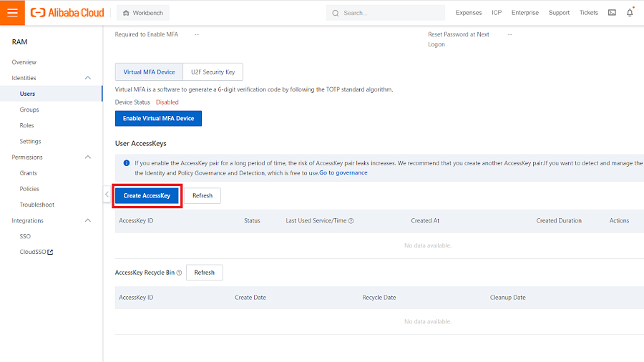Click the help icon beside Last Used Service/Time
The height and width of the screenshot is (362, 644).
click(x=351, y=221)
